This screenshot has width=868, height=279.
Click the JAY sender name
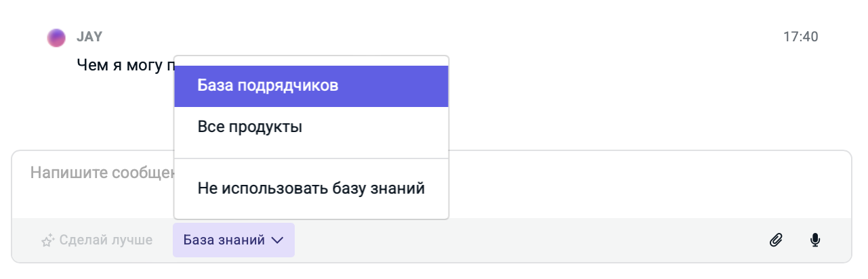pyautogui.click(x=89, y=37)
